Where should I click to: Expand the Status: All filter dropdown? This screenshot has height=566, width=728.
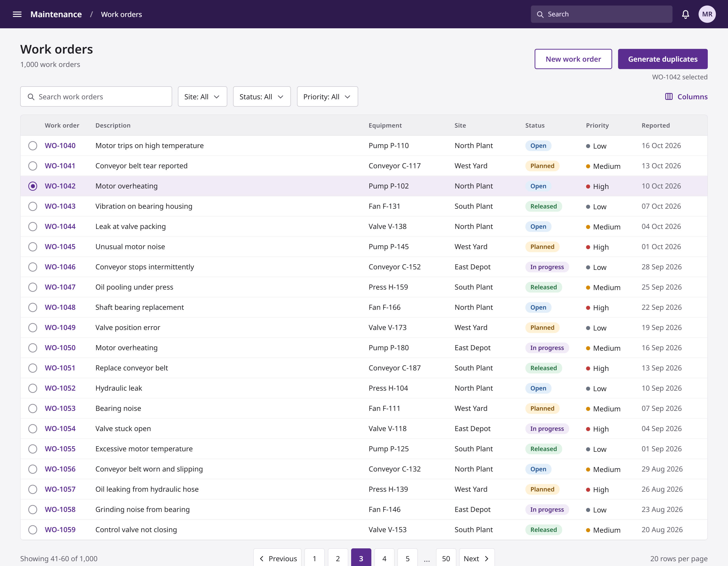[x=262, y=97]
